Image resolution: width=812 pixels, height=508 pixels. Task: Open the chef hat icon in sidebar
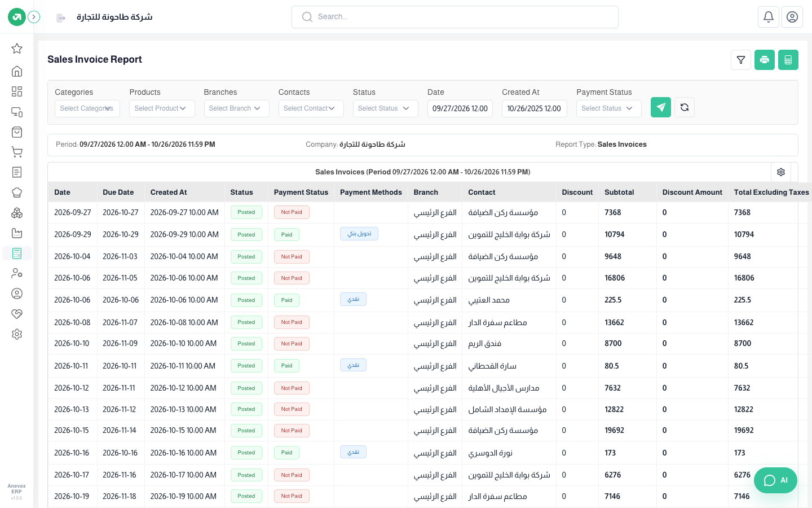[17, 192]
